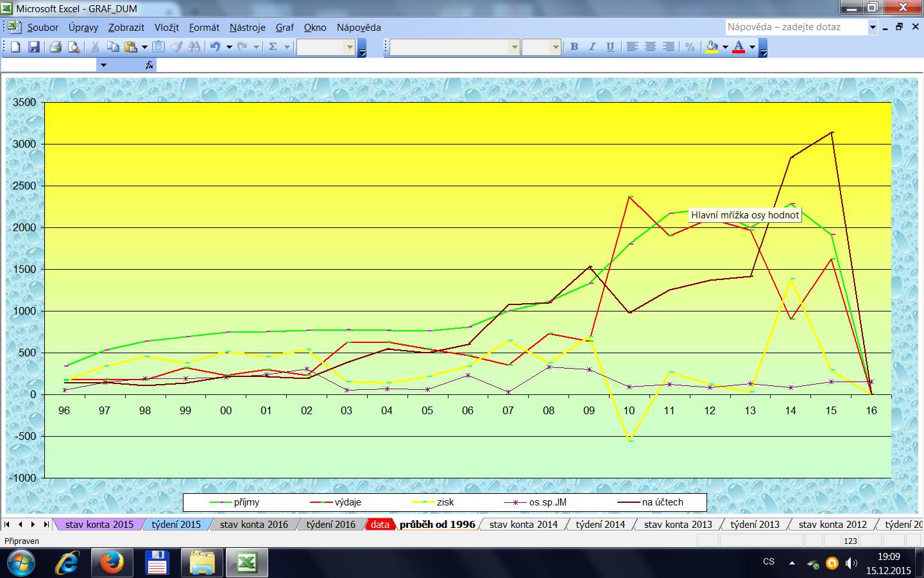Toggle Underline formatting
Screen dimensions: 924x578
610,47
